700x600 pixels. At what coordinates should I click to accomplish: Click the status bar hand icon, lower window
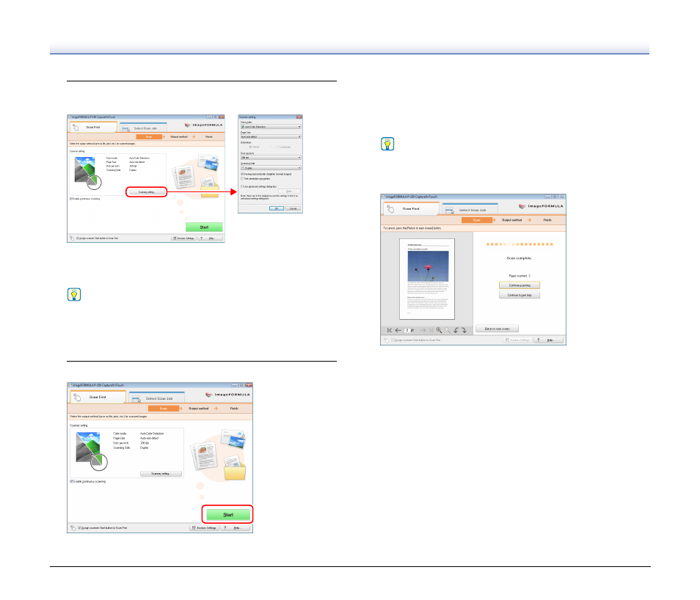click(x=73, y=528)
